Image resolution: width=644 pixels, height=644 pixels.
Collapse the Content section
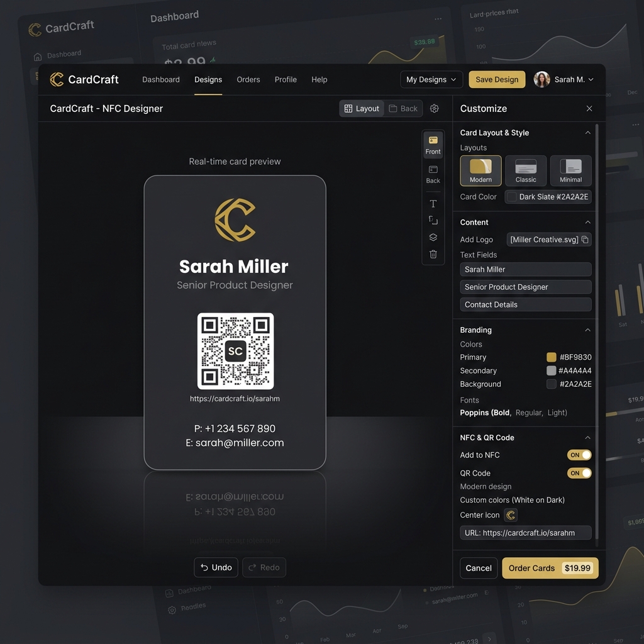click(588, 222)
